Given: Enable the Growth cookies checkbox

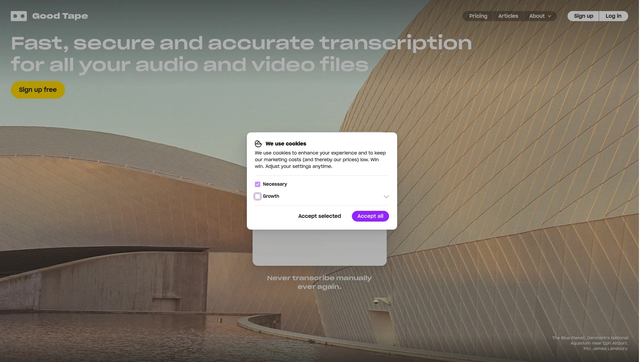Looking at the screenshot, I should (x=257, y=196).
